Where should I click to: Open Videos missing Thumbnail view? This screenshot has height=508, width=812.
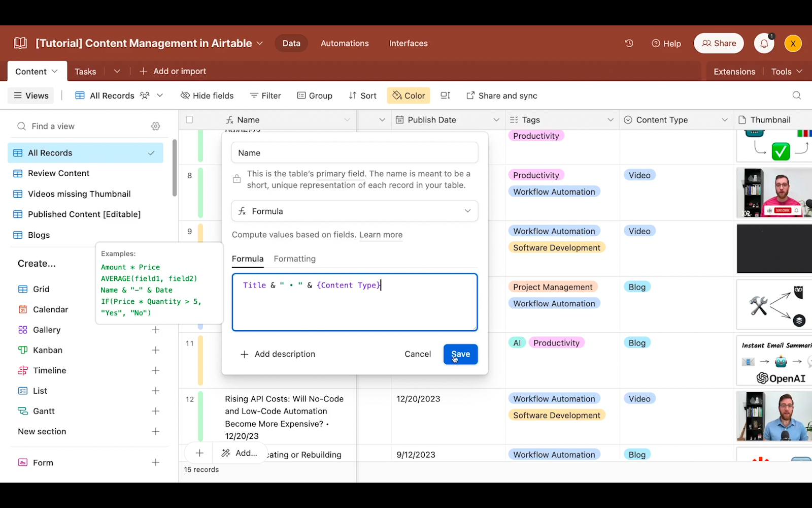coord(85,194)
